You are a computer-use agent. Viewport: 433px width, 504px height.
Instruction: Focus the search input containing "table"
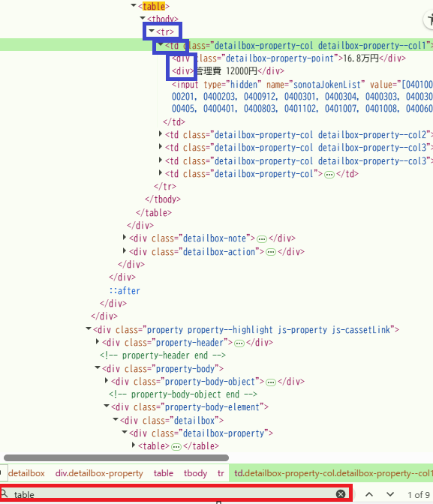click(173, 494)
